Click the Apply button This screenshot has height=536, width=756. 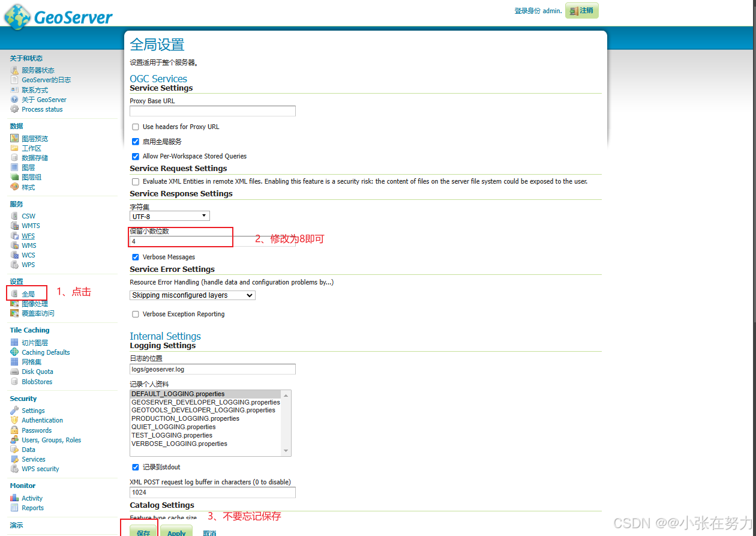tap(176, 531)
